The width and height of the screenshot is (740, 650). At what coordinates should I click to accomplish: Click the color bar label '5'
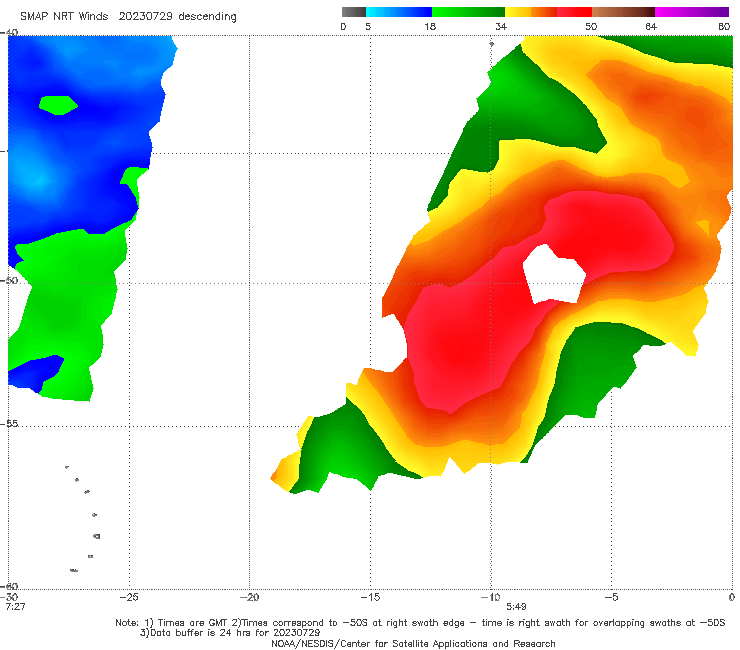click(x=368, y=26)
